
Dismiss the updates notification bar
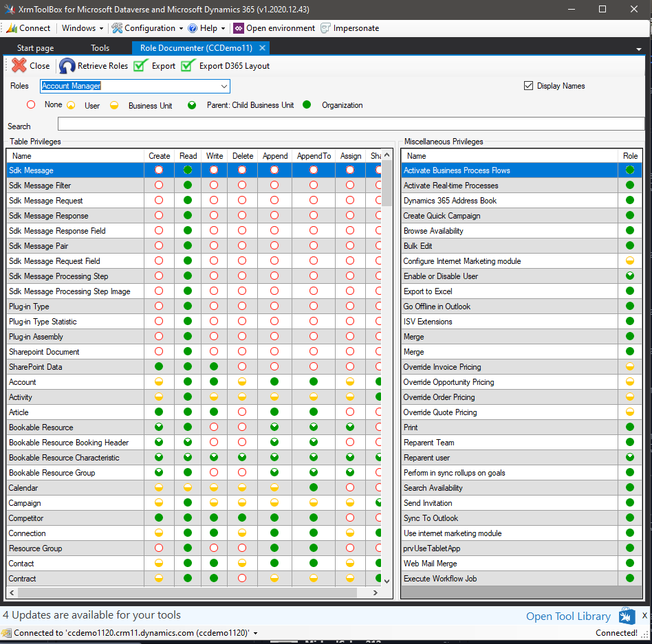(644, 615)
